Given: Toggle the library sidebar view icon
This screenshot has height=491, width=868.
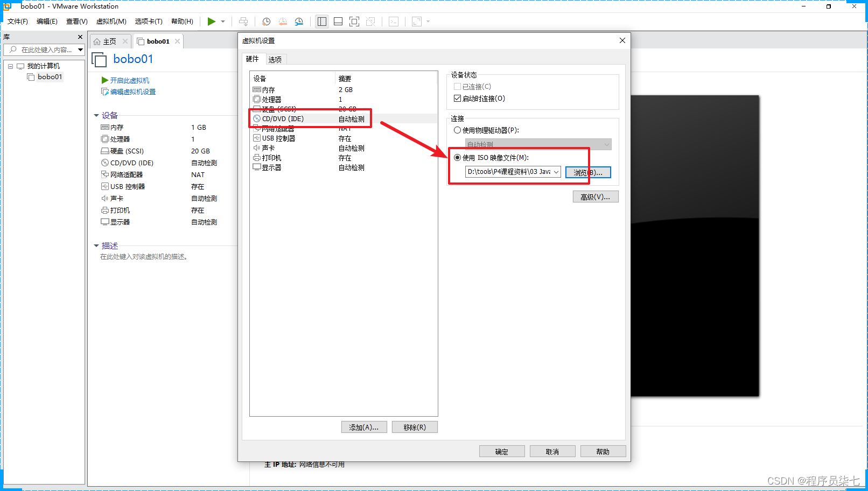Looking at the screenshot, I should 322,22.
